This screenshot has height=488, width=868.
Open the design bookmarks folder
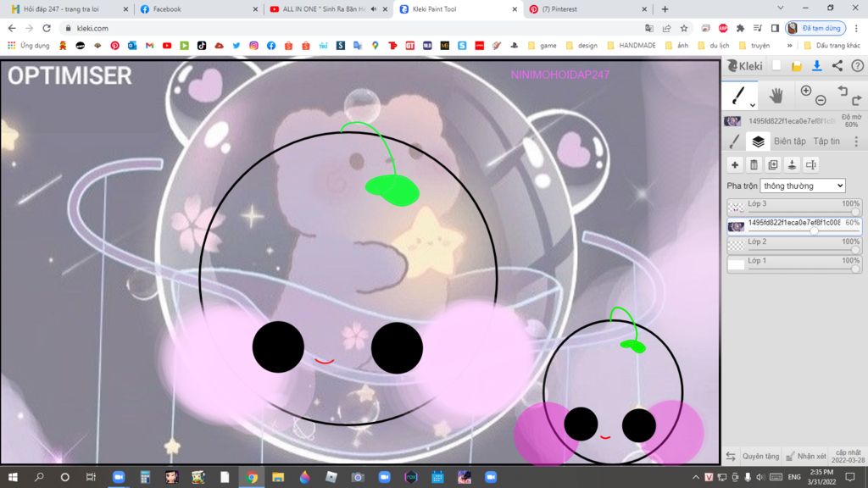coord(581,46)
